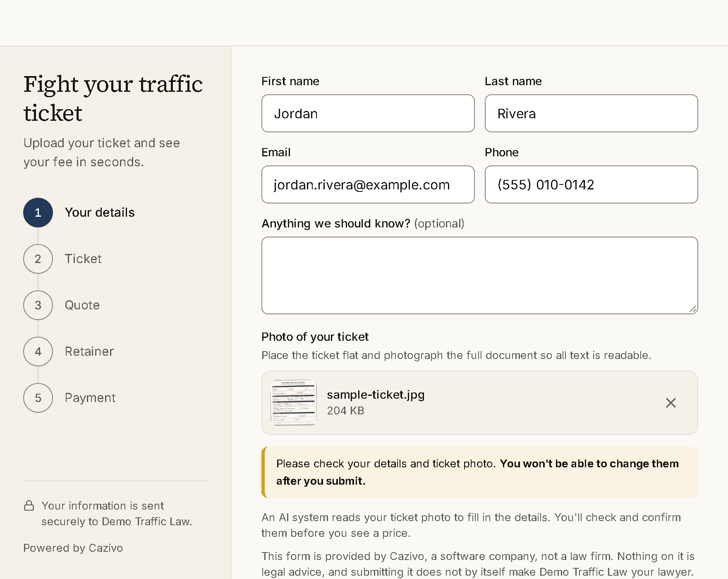Viewport: 728px width, 579px height.
Task: Select step 4 circle for Retainer
Action: click(38, 352)
